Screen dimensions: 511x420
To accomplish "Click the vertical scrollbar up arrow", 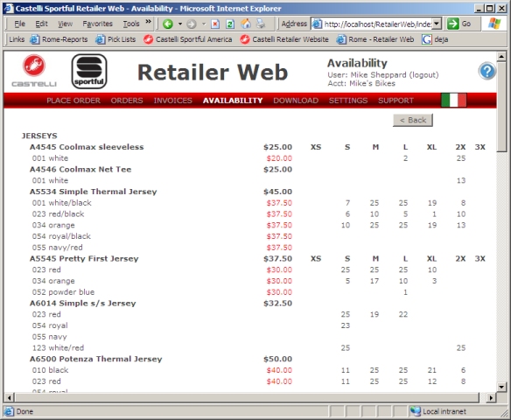I will click(x=501, y=56).
